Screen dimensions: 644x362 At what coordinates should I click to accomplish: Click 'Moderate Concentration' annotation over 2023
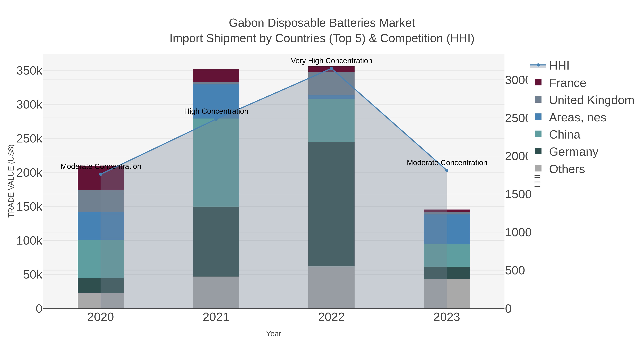[x=447, y=163]
